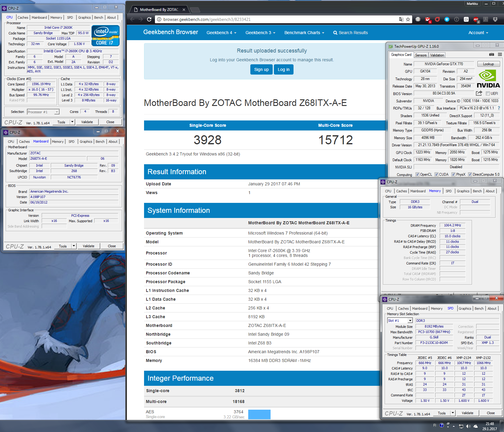504x432 pixels.
Task: Click the printer extension icon
Action: 418,19
